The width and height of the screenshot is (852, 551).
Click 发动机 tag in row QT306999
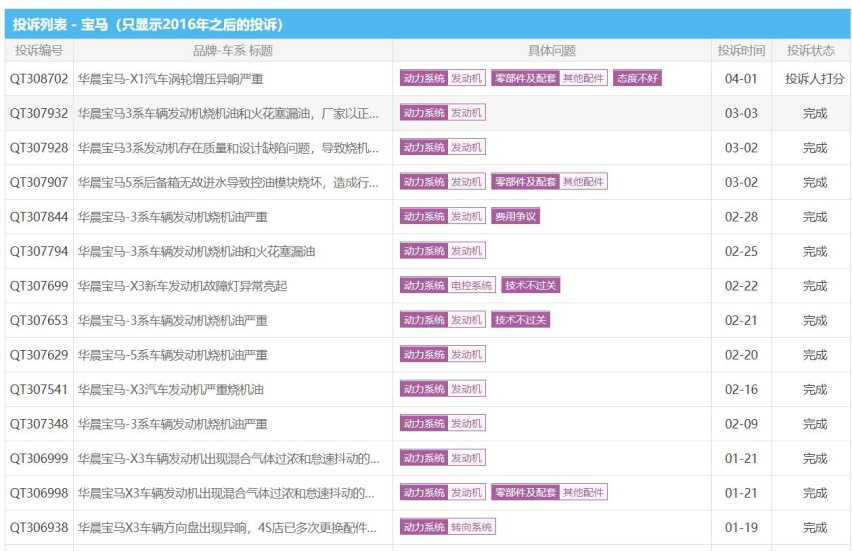point(466,458)
